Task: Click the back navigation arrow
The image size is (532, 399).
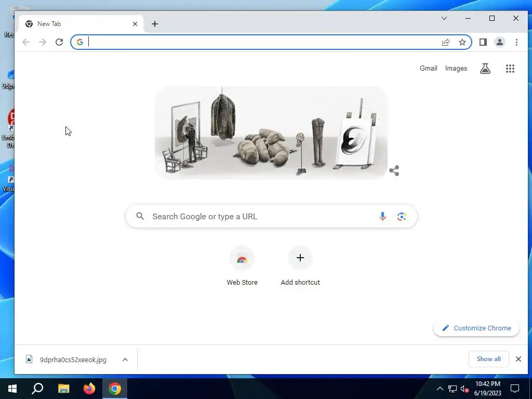Action: [x=26, y=42]
